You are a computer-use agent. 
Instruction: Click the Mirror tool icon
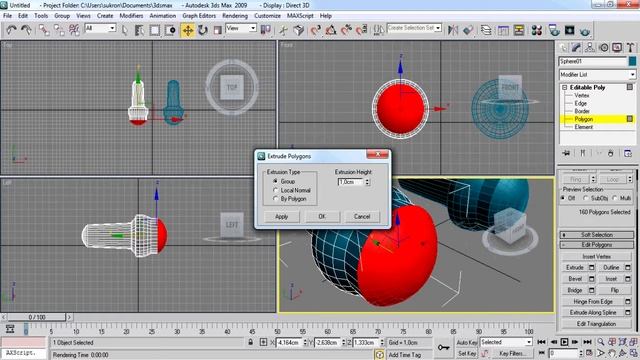[453, 30]
